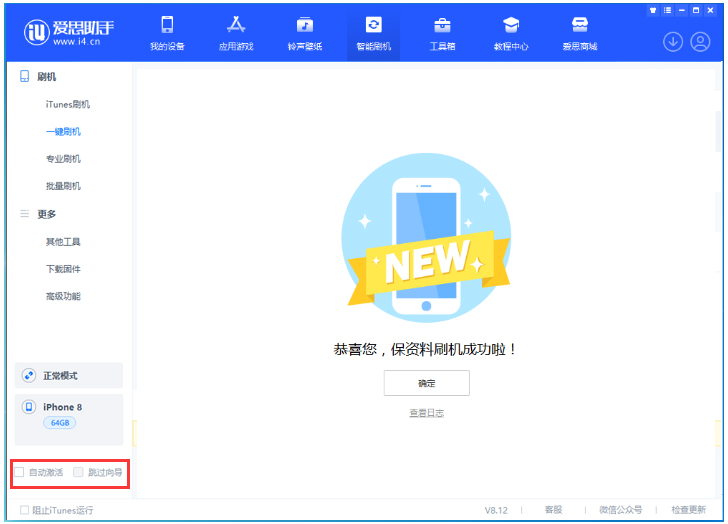The height and width of the screenshot is (524, 728).
Task: Select 专业刷机 in sidebar
Action: (x=63, y=159)
